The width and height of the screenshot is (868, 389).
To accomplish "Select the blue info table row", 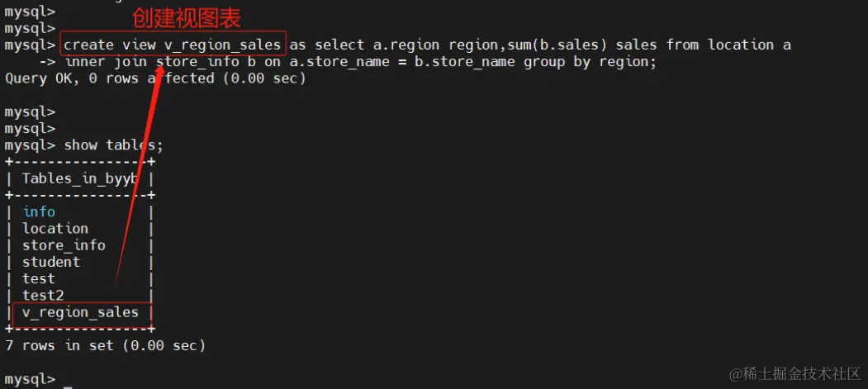I will pyautogui.click(x=39, y=211).
